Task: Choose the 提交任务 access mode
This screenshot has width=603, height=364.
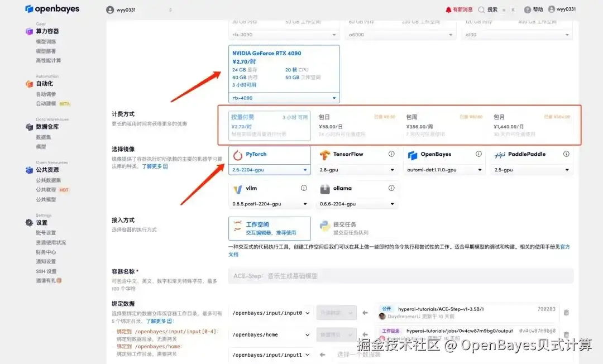Action: pos(356,229)
